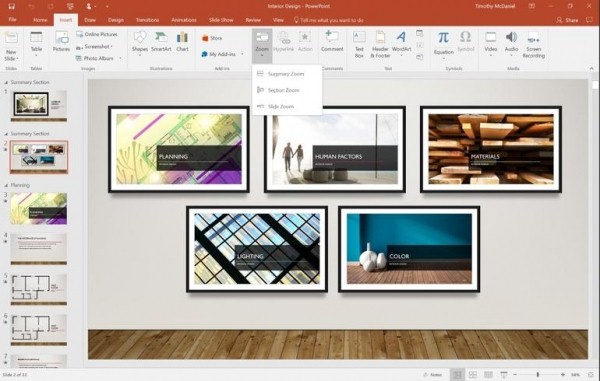Image resolution: width=600 pixels, height=381 pixels.
Task: Click the Hyperlink tool
Action: (x=284, y=42)
